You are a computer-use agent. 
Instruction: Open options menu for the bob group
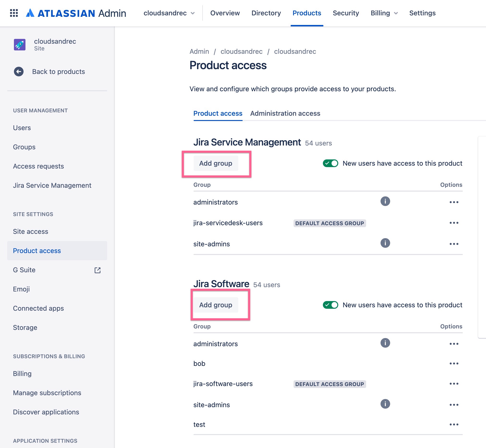click(x=454, y=363)
